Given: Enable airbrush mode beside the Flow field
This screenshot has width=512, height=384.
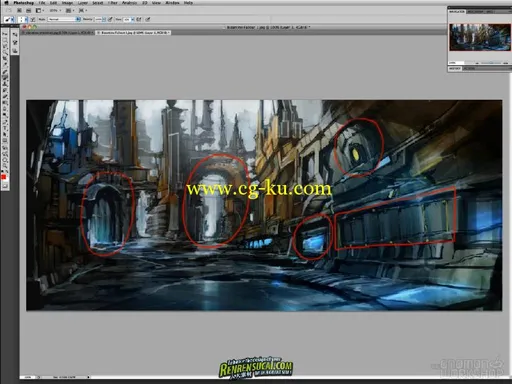Looking at the screenshot, I should tap(139, 19).
